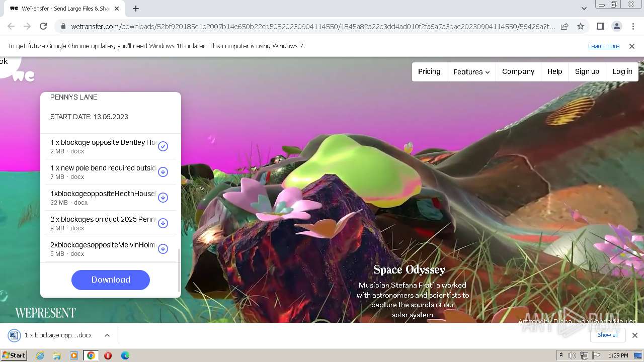Download the '2 x blockages on duct 2025' file

(163, 223)
